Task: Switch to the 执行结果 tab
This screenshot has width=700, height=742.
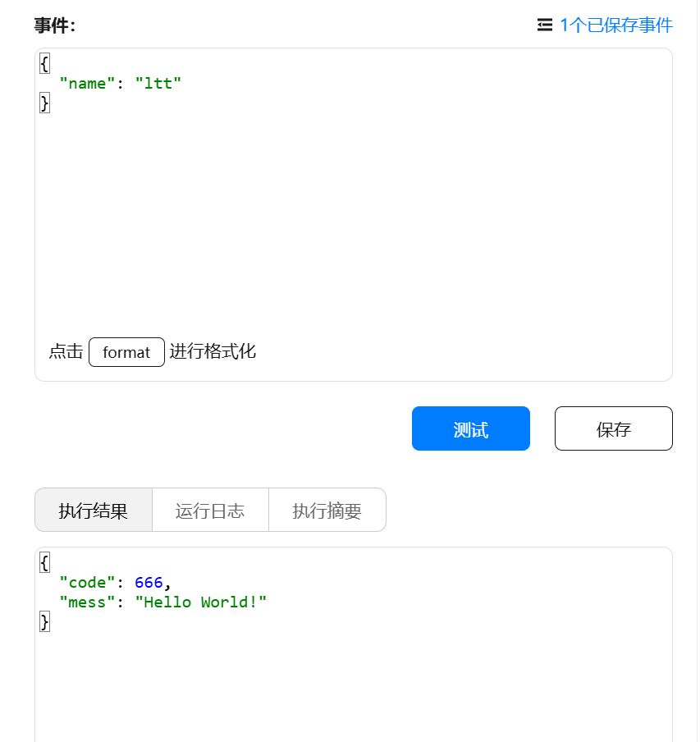Action: tap(94, 511)
